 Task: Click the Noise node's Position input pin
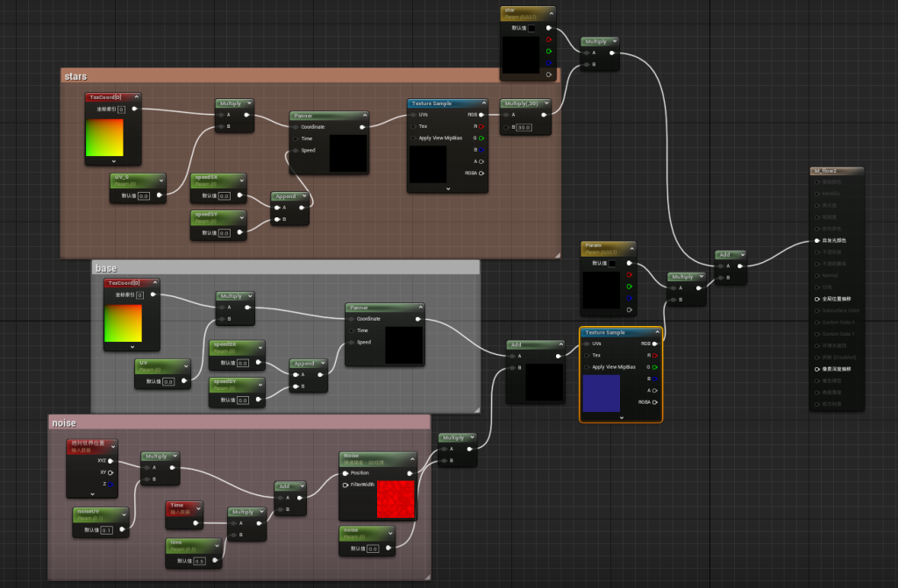click(x=346, y=473)
